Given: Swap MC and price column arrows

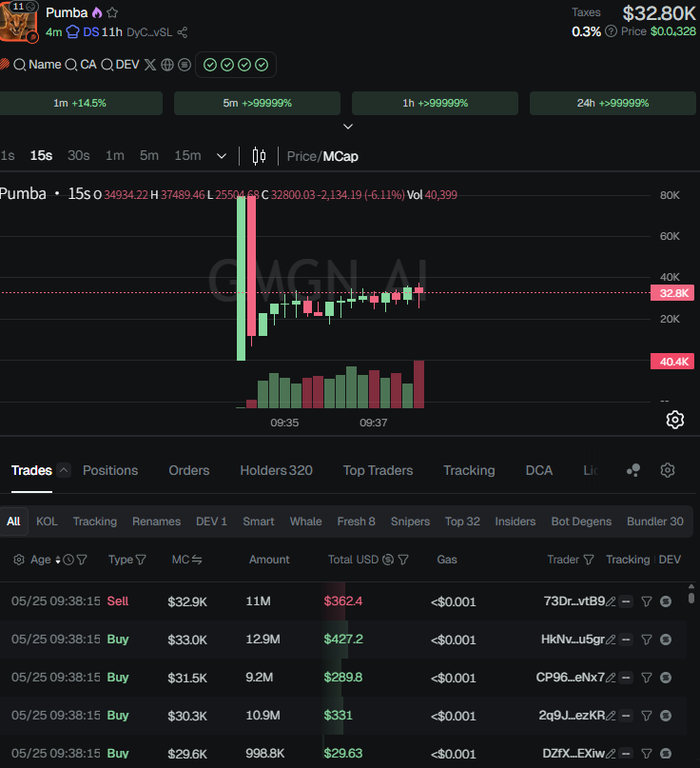Looking at the screenshot, I should point(197,560).
